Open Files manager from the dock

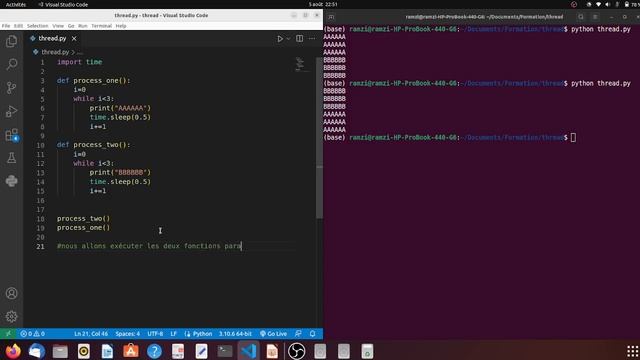60,351
